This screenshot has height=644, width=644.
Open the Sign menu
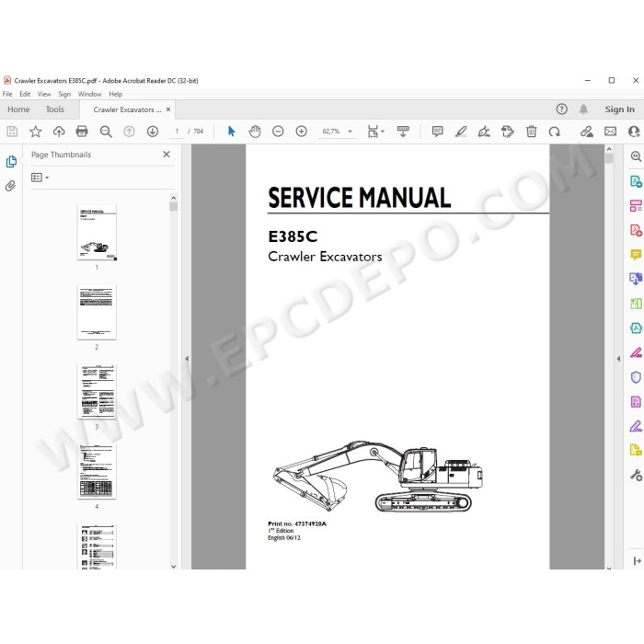pyautogui.click(x=64, y=94)
